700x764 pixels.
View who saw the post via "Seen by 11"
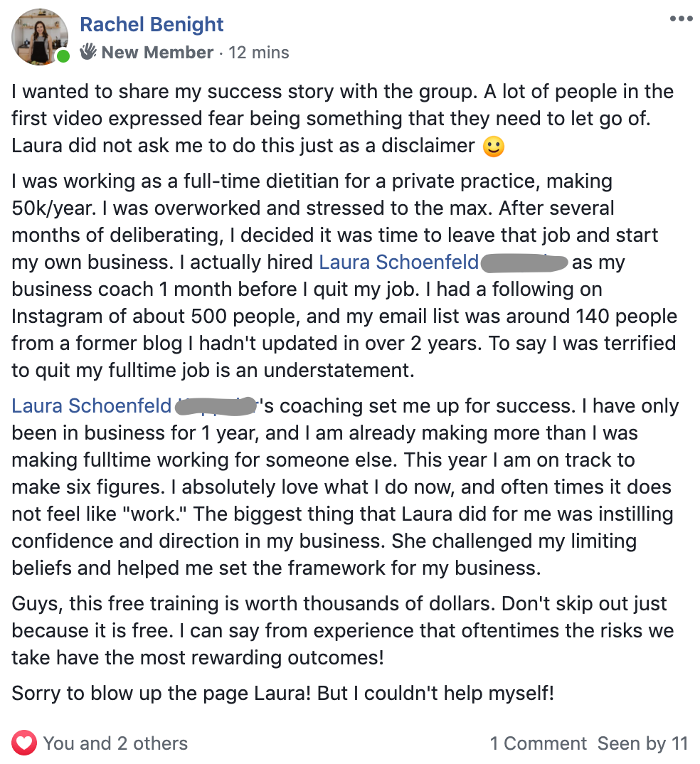pos(642,743)
